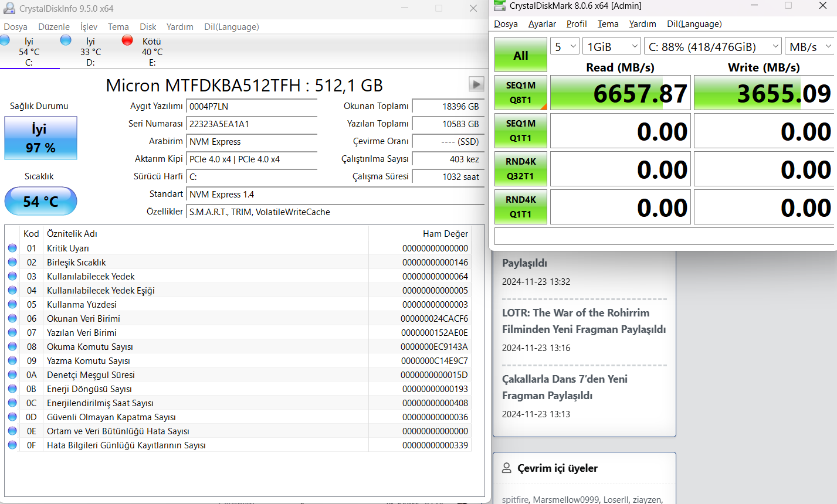Click the CrystalDiskInfo app icon in title bar
This screenshot has height=504, width=837.
9,8
